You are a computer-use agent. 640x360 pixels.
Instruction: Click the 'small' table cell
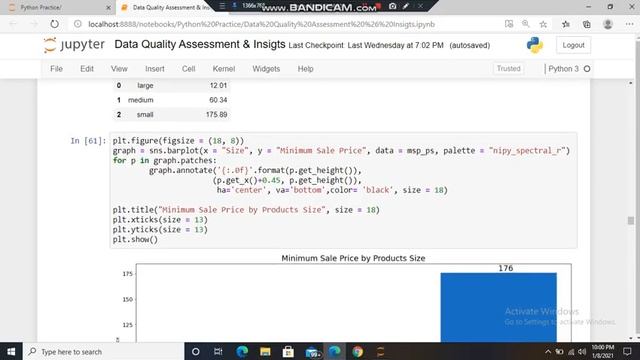(x=145, y=115)
